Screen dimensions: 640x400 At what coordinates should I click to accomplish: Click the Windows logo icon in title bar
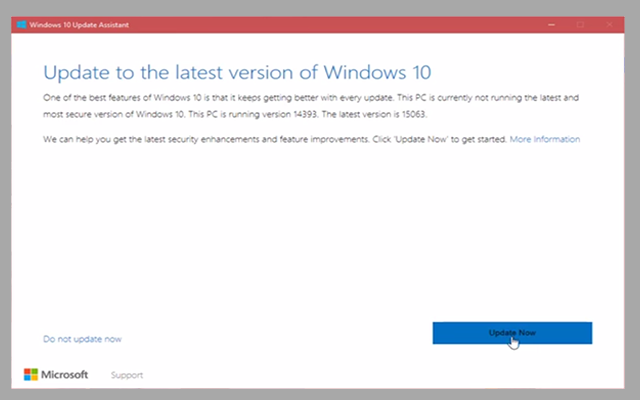[x=20, y=22]
